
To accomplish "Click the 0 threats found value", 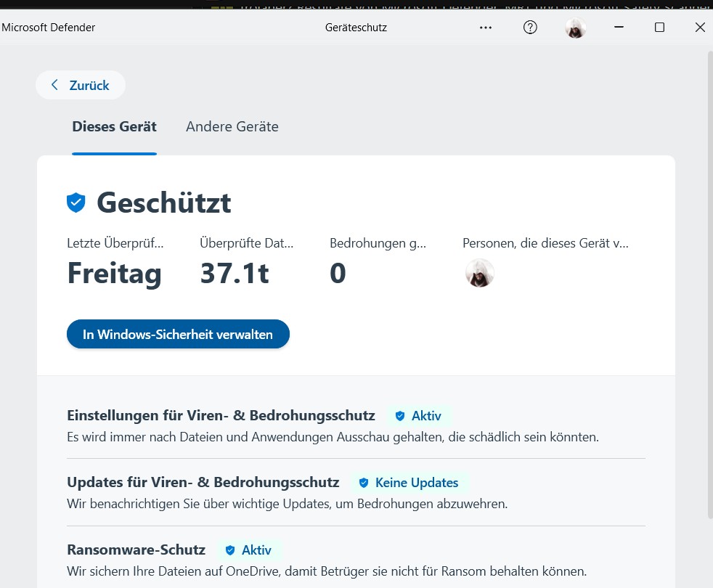I will (x=338, y=273).
